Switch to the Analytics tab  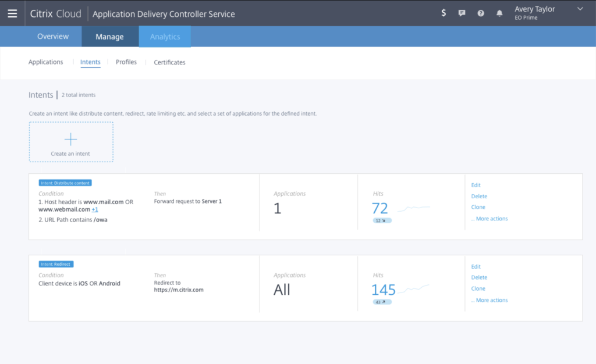pyautogui.click(x=165, y=37)
